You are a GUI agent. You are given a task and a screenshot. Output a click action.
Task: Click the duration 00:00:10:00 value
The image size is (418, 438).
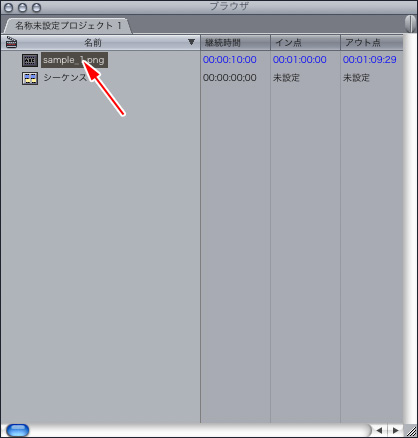(x=230, y=60)
